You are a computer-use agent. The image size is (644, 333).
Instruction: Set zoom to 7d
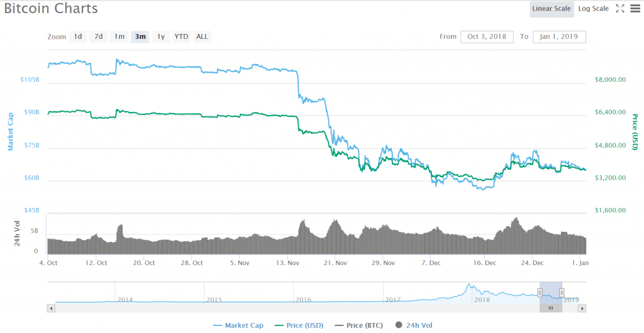pos(99,36)
